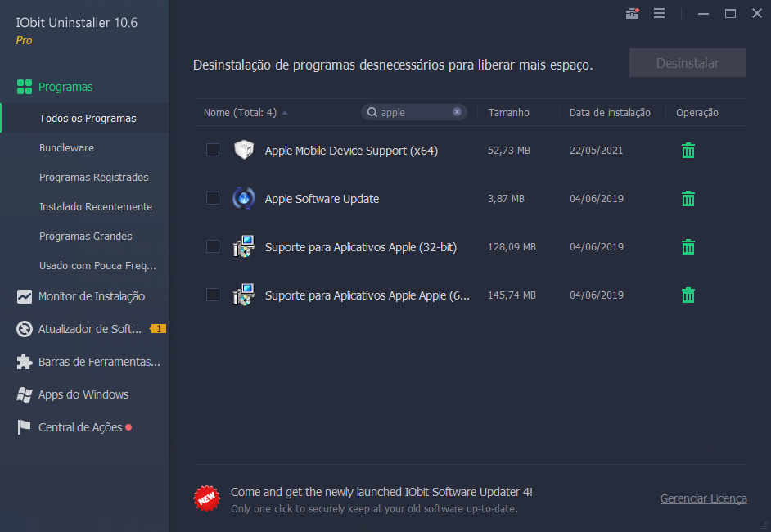
Task: Select the Apple Mobile Device Support (x64) name
Action: pos(352,151)
